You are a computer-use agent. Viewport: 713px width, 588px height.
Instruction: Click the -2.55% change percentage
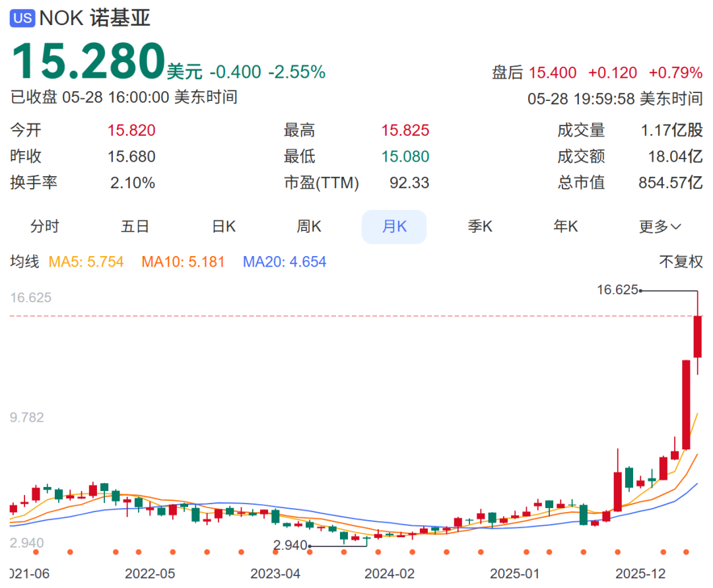click(296, 72)
